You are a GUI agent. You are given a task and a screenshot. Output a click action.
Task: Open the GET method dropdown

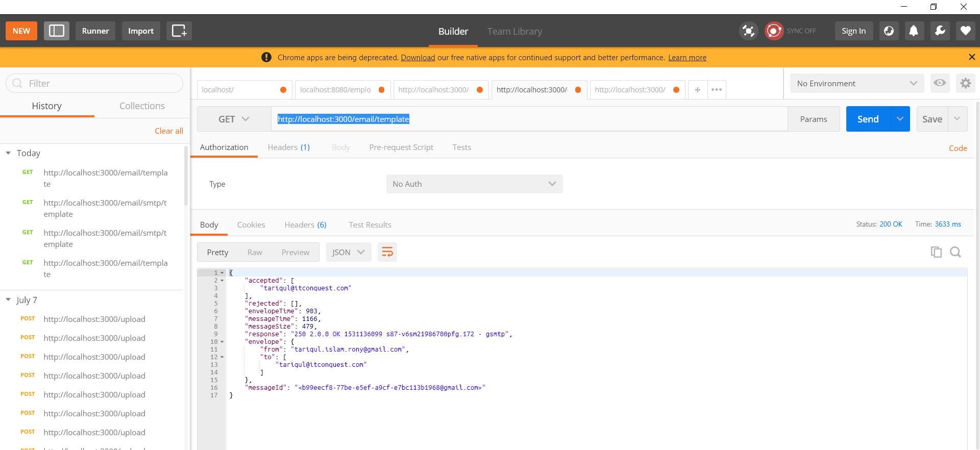pos(234,119)
